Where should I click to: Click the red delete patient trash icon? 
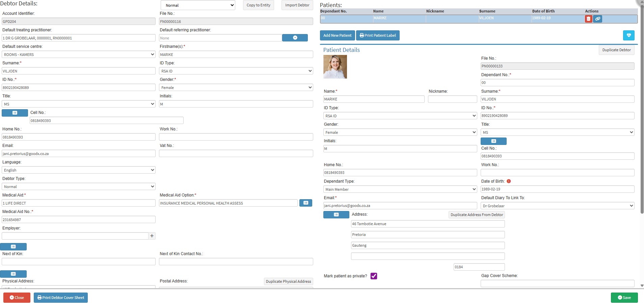pos(588,19)
